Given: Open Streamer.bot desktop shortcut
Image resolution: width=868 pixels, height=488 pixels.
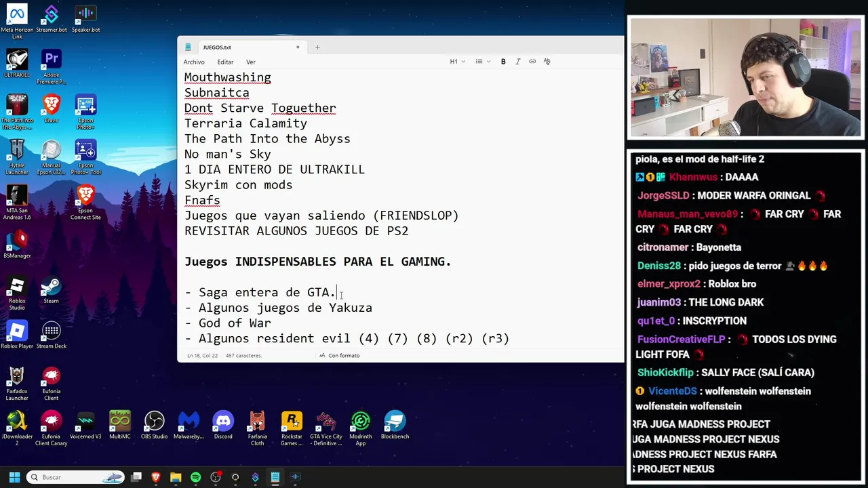Looking at the screenshot, I should (52, 19).
